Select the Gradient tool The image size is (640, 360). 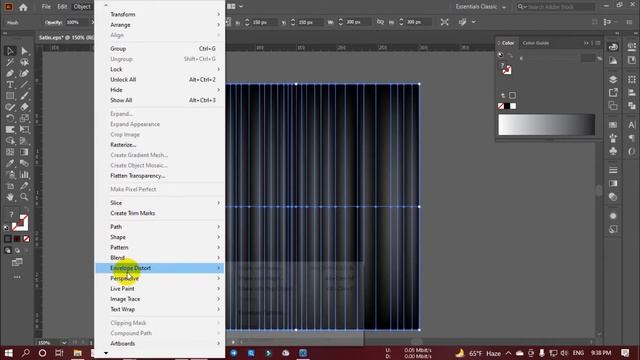[x=24, y=152]
